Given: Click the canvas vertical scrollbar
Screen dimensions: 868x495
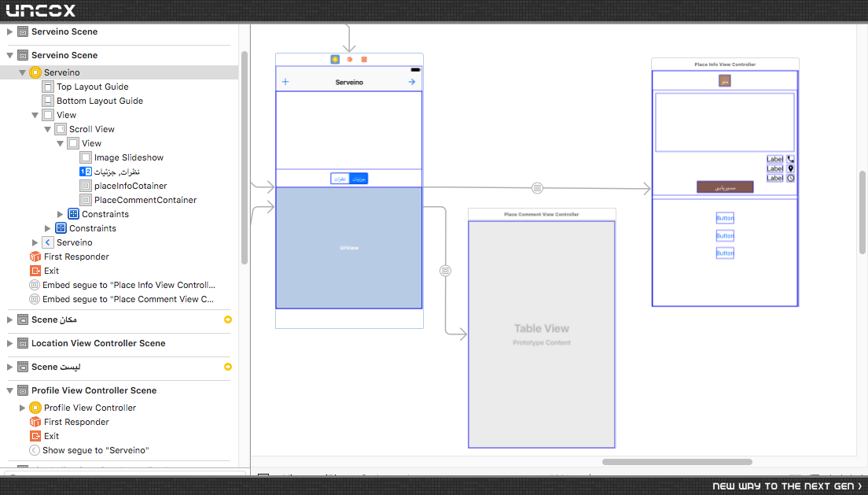Looking at the screenshot, I should [862, 212].
